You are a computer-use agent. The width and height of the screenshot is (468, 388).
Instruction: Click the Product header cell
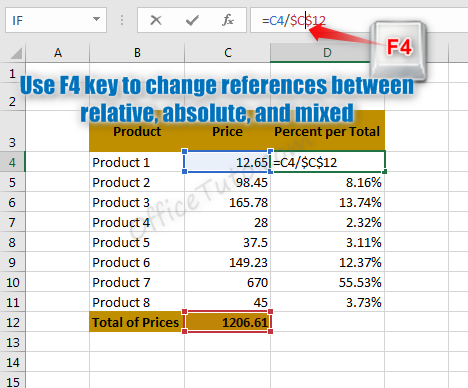point(137,131)
